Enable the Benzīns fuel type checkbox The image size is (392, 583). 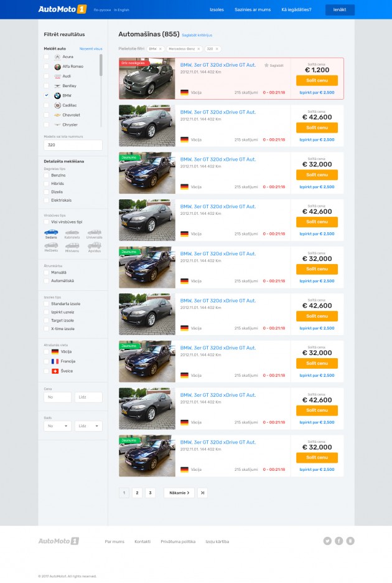point(47,175)
